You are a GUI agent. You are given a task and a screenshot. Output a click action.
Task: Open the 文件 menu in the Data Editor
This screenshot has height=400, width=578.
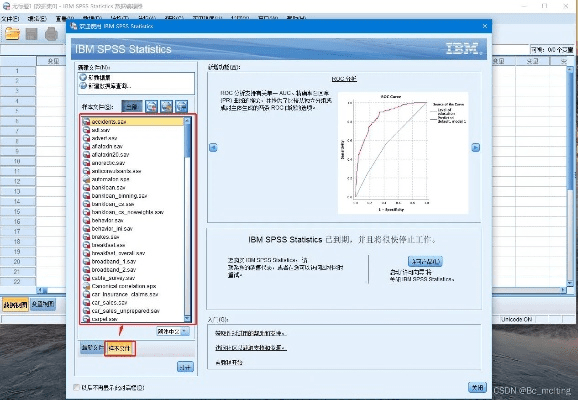tap(10, 18)
